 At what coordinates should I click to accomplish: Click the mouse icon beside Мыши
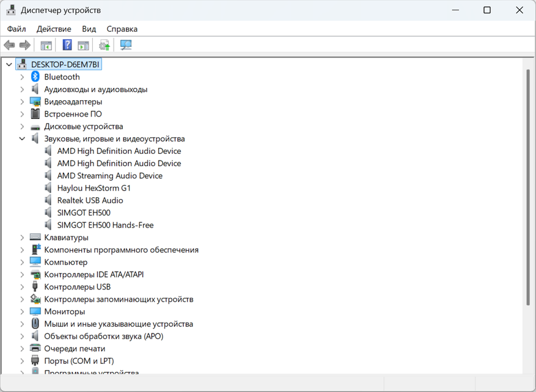point(35,324)
